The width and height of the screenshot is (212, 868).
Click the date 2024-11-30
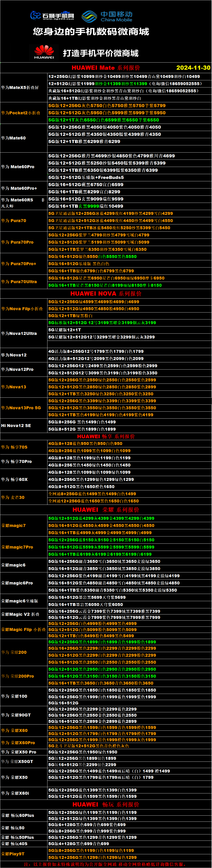tap(193, 68)
